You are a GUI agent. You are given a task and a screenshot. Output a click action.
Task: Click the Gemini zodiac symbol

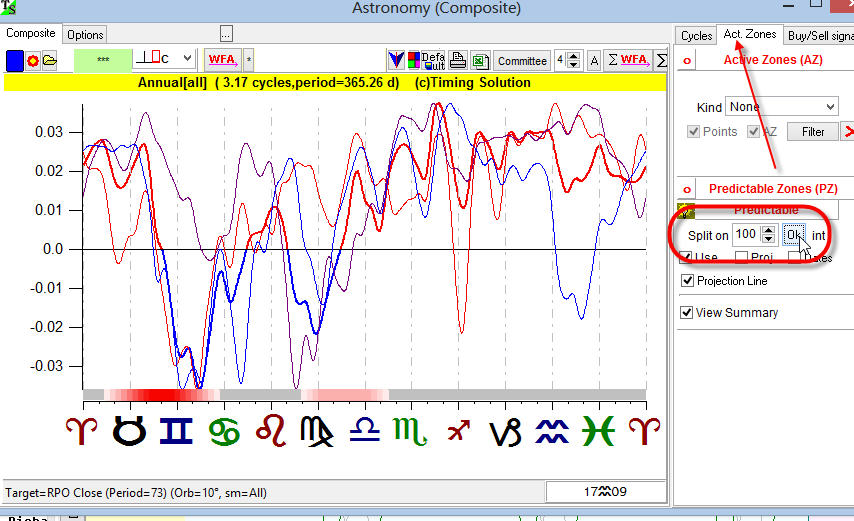[x=177, y=431]
